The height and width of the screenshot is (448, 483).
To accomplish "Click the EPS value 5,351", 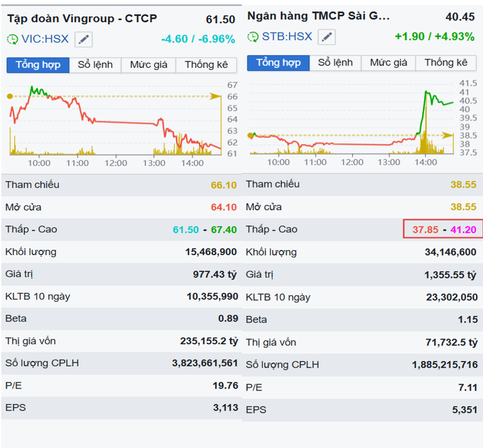I will tap(465, 410).
